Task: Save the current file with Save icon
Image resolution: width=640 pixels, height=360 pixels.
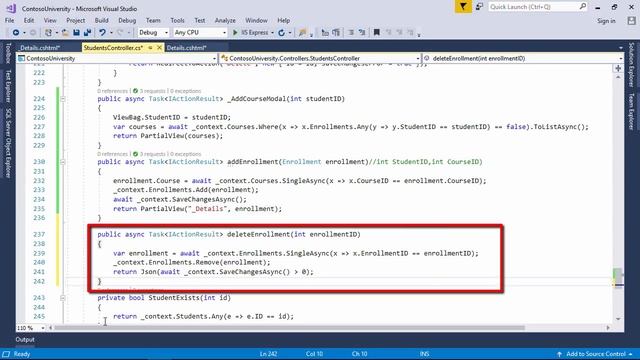Action: point(76,32)
